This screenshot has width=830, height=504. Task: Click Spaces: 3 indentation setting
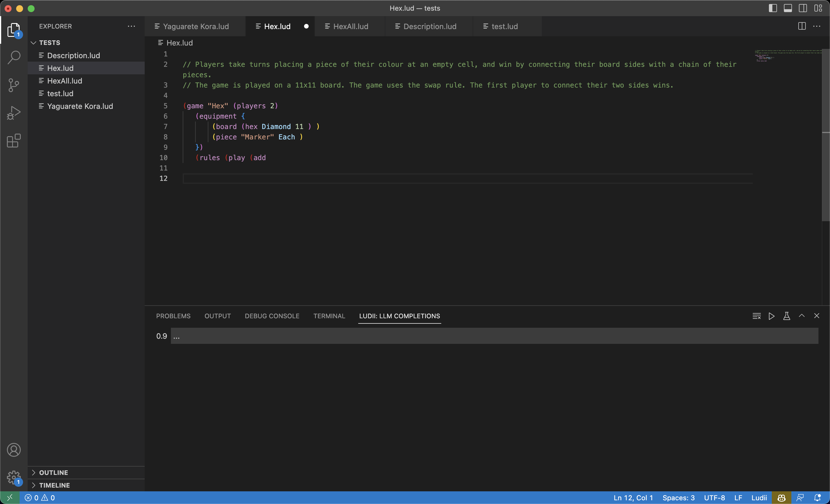(x=678, y=498)
